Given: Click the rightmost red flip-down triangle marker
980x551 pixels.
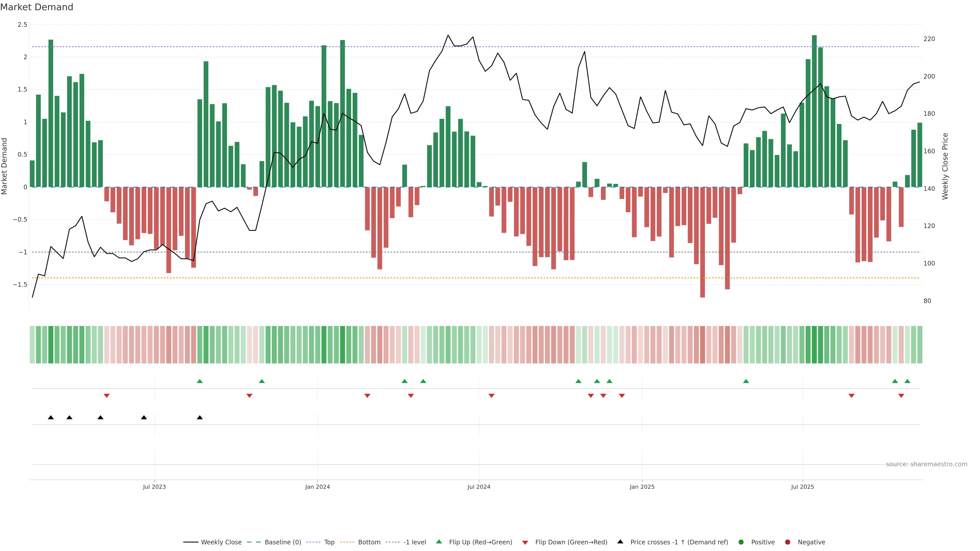Looking at the screenshot, I should tap(901, 396).
